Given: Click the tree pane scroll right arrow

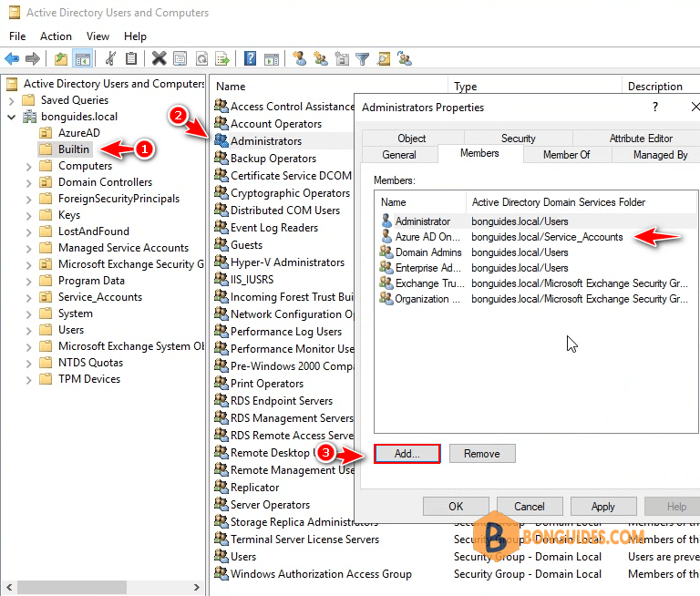Looking at the screenshot, I should click(197, 587).
